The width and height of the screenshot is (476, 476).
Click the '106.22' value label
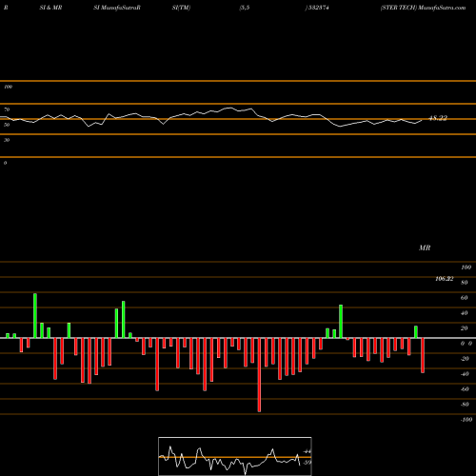coord(445,279)
